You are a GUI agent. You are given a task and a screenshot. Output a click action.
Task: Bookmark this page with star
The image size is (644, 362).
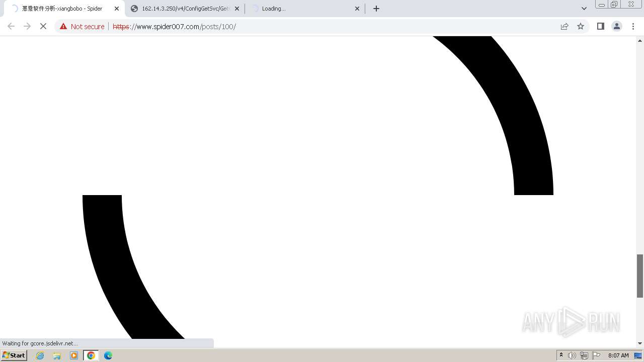581,26
